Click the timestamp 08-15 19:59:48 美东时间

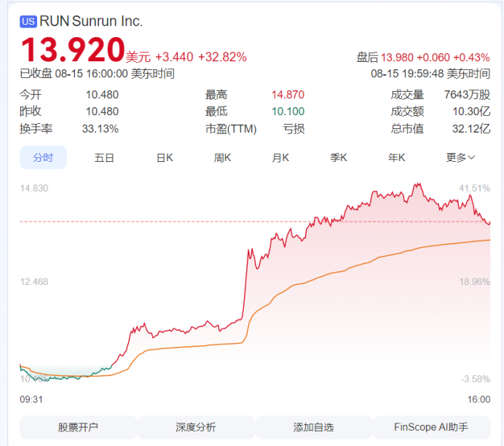[x=430, y=74]
